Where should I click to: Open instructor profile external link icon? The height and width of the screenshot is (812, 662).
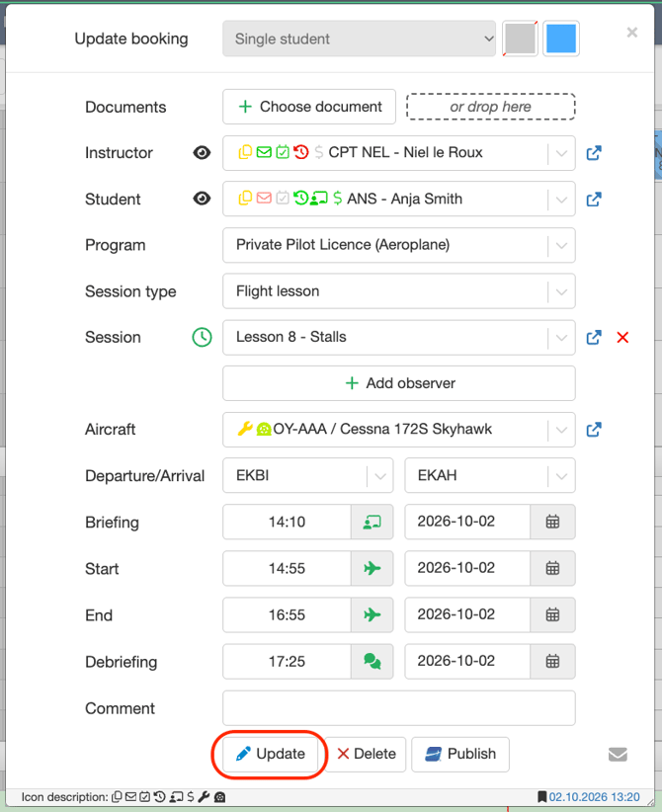(x=594, y=153)
